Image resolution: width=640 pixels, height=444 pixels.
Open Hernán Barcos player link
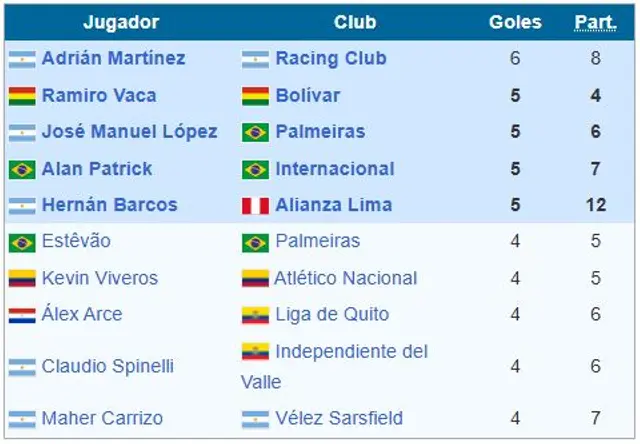(109, 205)
